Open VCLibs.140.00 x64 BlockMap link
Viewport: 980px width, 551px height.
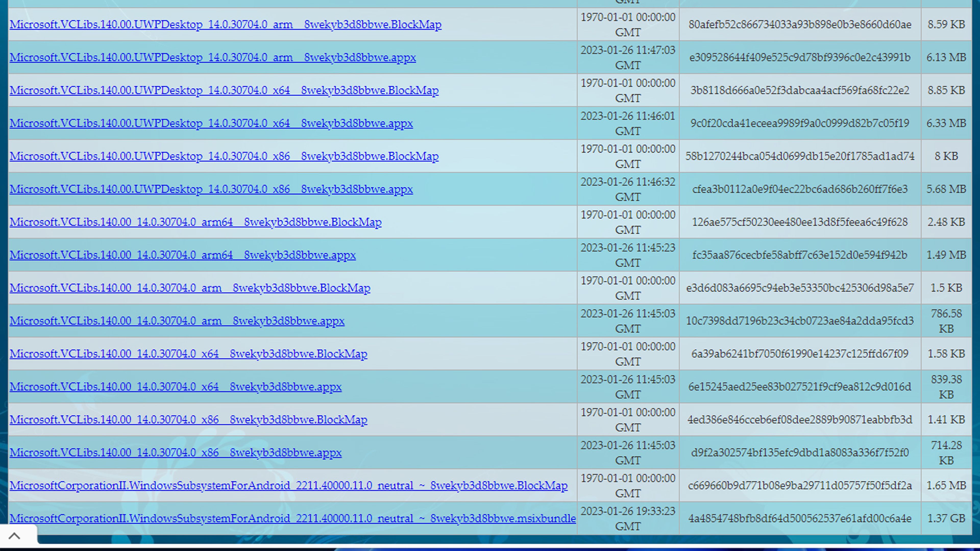click(188, 354)
